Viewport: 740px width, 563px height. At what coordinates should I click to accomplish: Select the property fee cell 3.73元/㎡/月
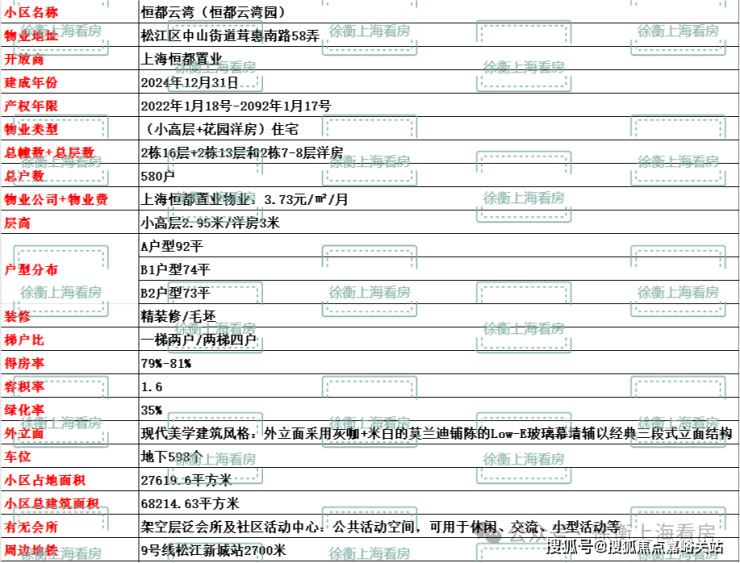245,199
